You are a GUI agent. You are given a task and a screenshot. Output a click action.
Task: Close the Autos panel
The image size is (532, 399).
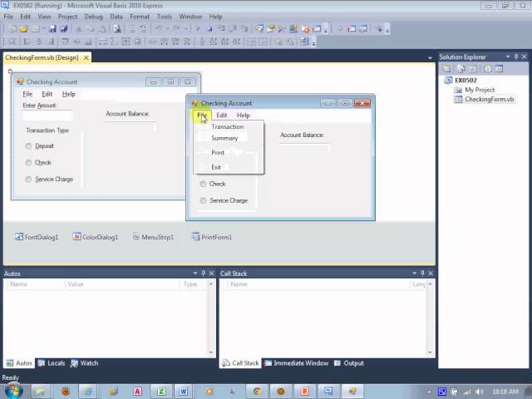[211, 273]
